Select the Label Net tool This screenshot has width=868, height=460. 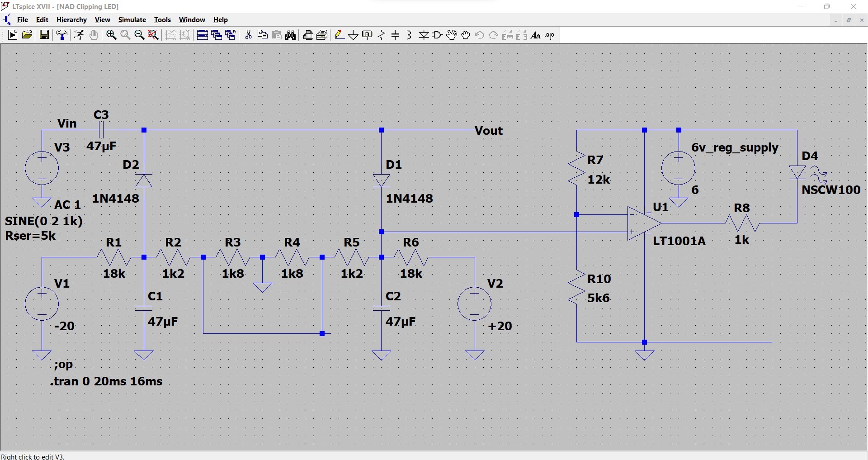coord(368,35)
